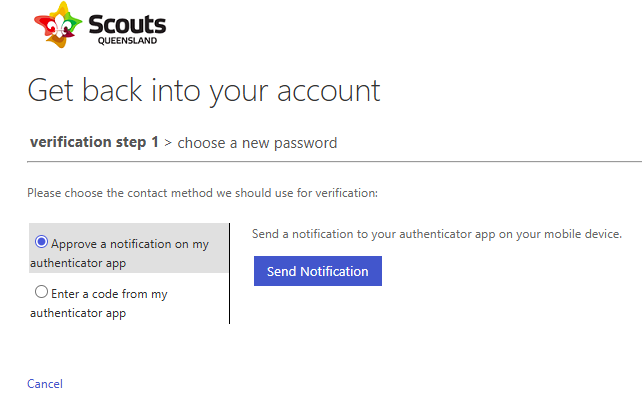Click the gray highlighted selected option panel

point(129,248)
